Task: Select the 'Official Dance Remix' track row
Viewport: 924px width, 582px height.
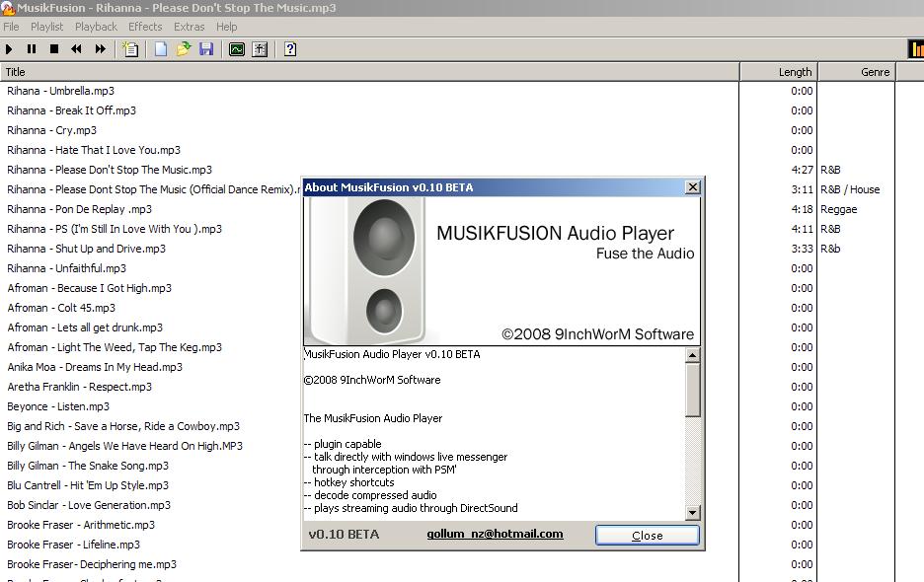Action: [x=153, y=189]
